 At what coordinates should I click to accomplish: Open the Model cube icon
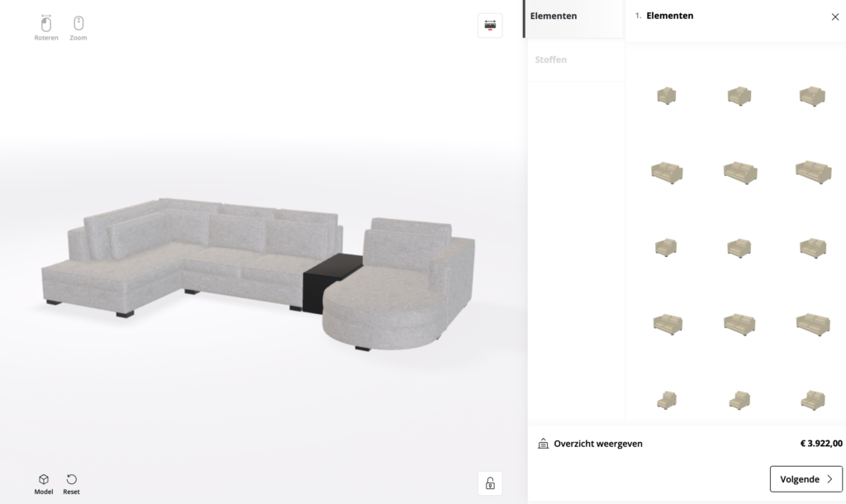click(44, 479)
